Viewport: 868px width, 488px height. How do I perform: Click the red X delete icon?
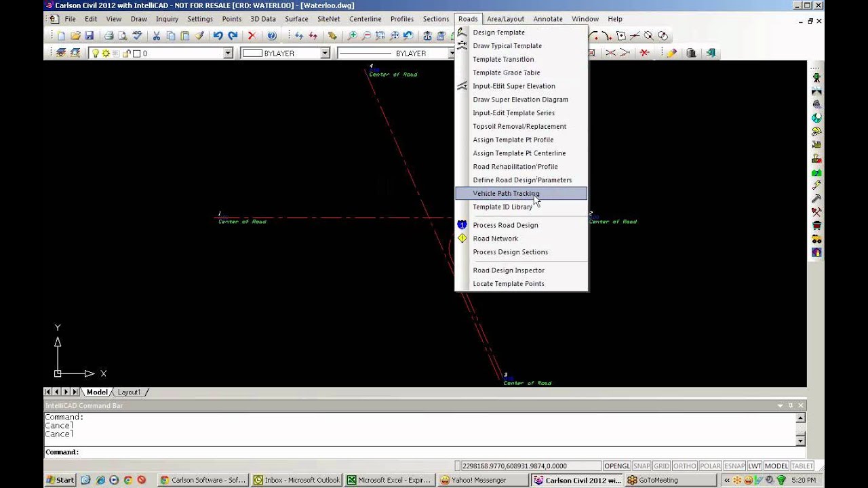pyautogui.click(x=252, y=36)
